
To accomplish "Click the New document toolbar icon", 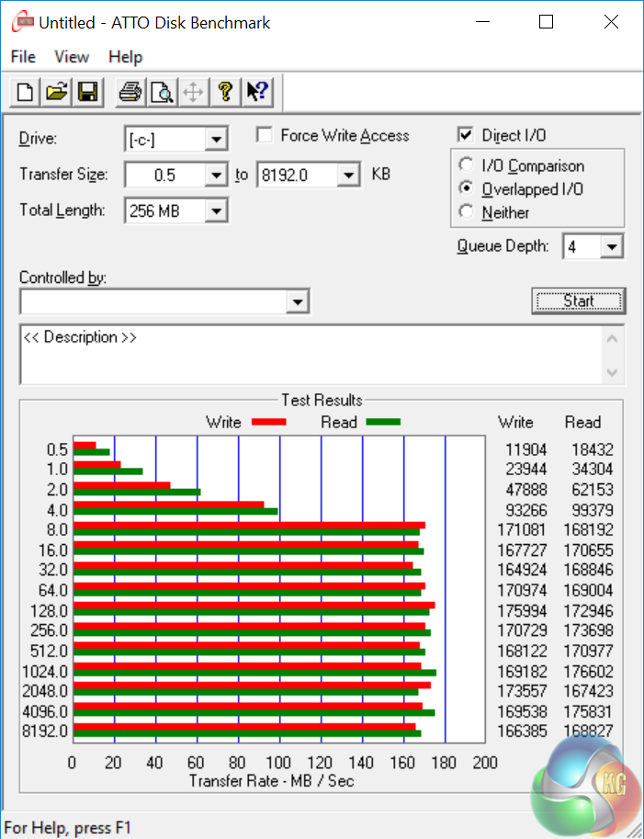I will (x=25, y=92).
